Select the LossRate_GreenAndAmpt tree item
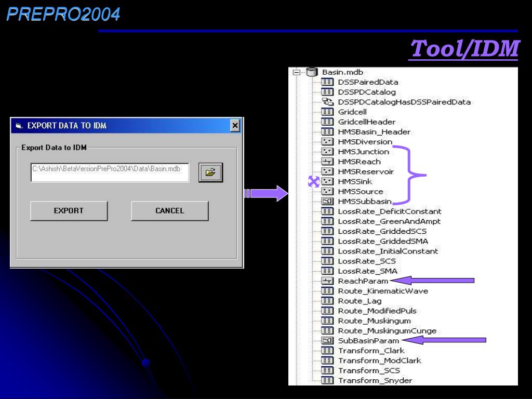 coord(389,221)
